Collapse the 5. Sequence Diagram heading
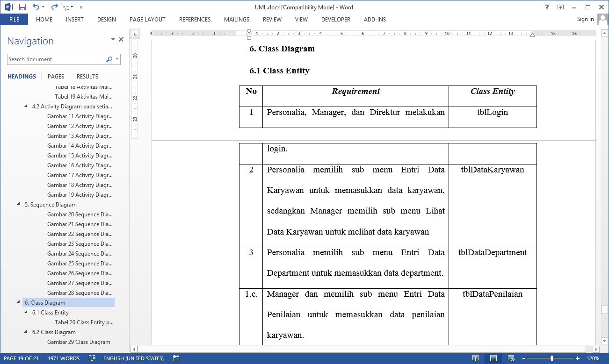This screenshot has height=364, width=609. (x=19, y=204)
